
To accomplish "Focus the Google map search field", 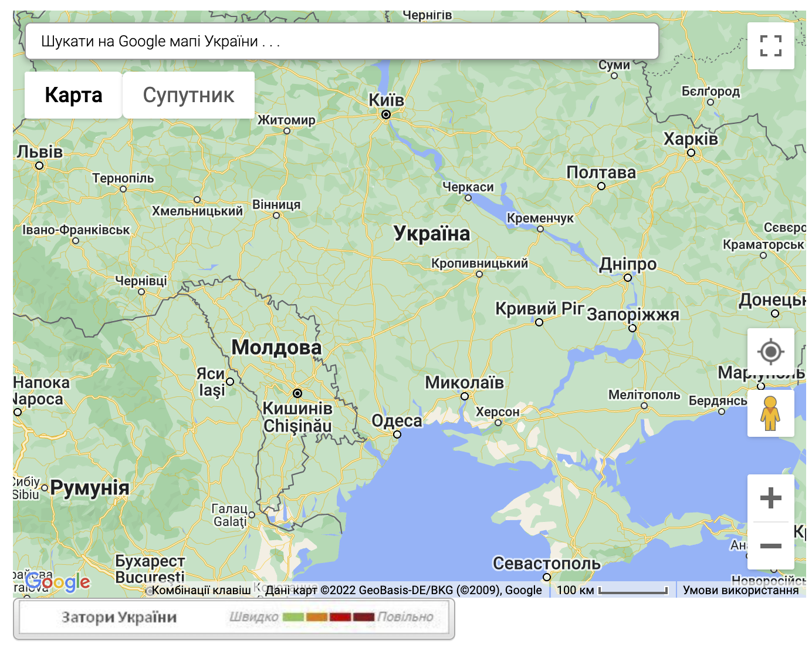I will coord(342,41).
